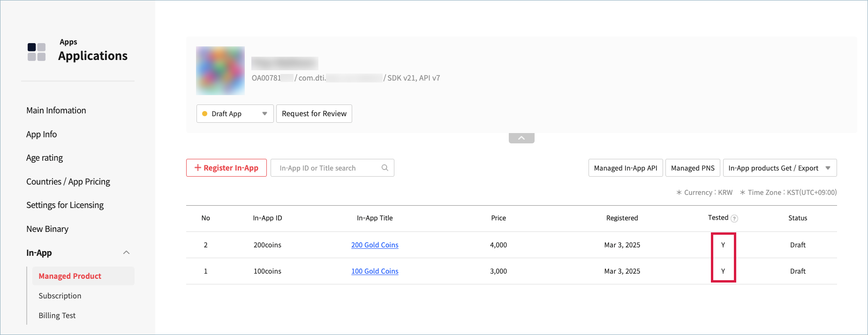
Task: Open the Draft App status dropdown
Action: click(x=234, y=114)
